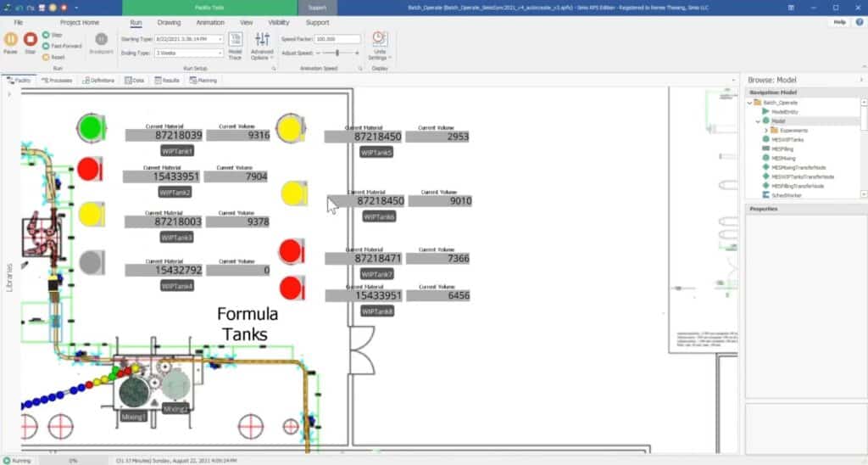Image resolution: width=868 pixels, height=465 pixels.
Task: Switch to the Support ribbon tab
Action: click(317, 23)
